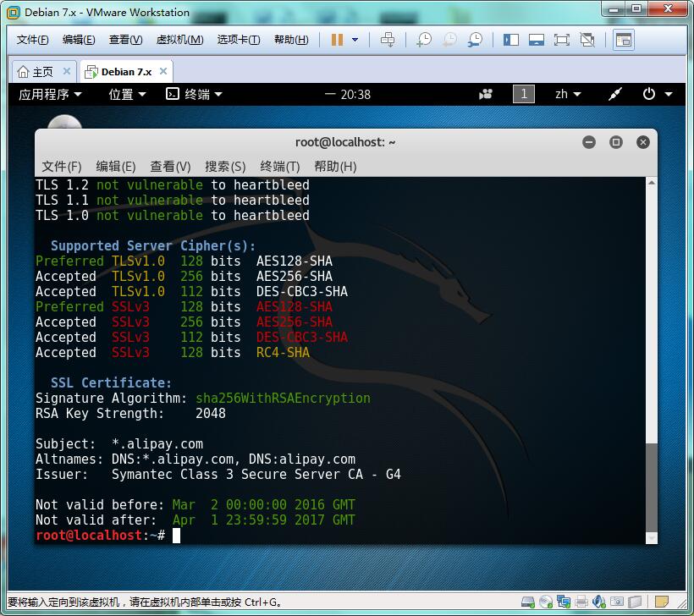The height and width of the screenshot is (616, 694).
Task: Click the sound card status icon
Action: click(599, 602)
